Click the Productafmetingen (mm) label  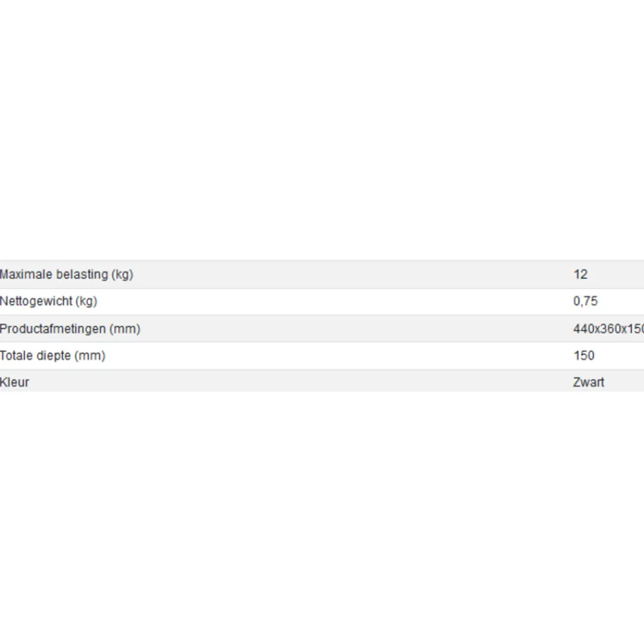click(x=70, y=329)
